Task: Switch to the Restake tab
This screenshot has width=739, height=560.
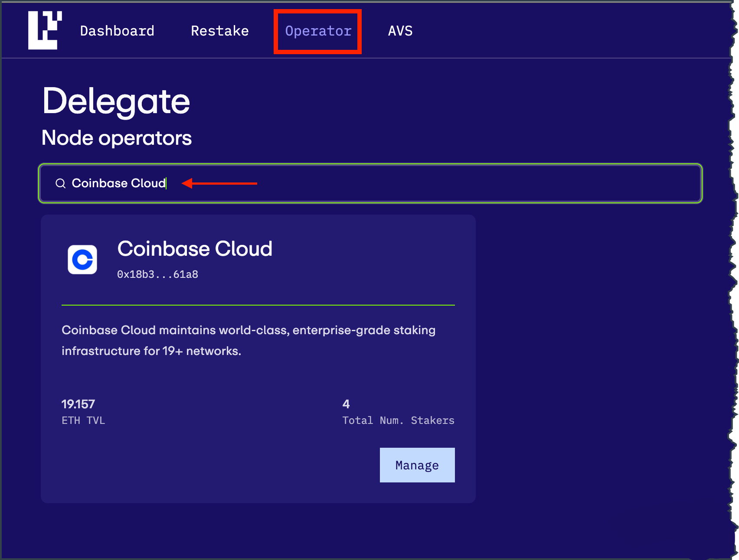Action: (x=220, y=31)
